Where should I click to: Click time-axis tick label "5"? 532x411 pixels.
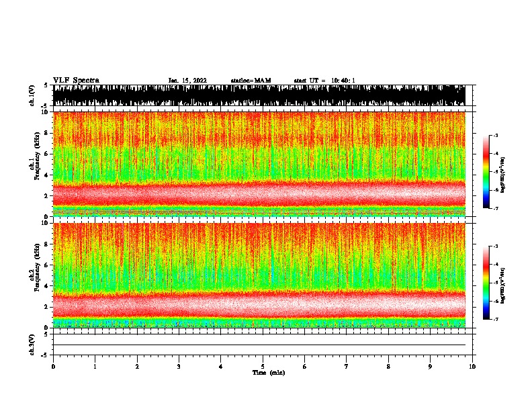[263, 367]
